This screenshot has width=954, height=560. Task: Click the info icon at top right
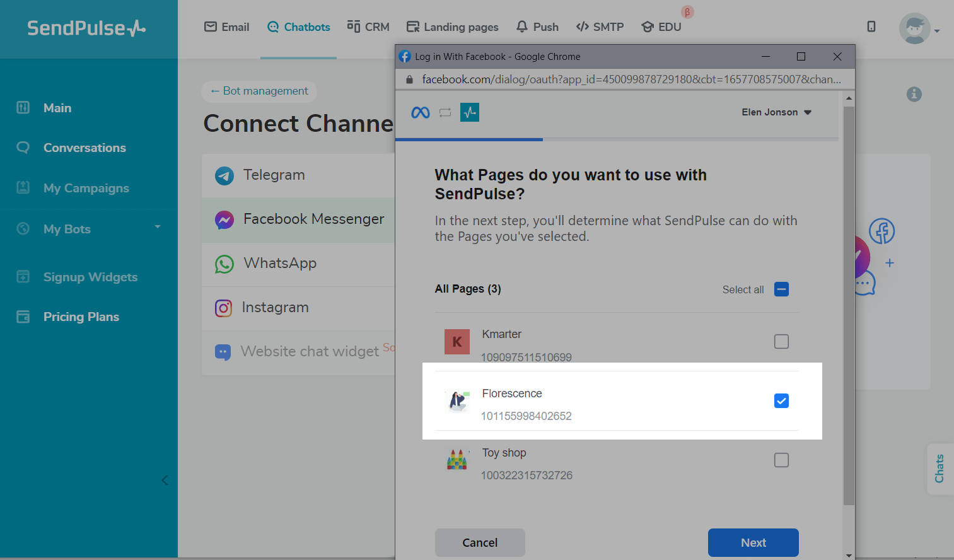(x=914, y=94)
